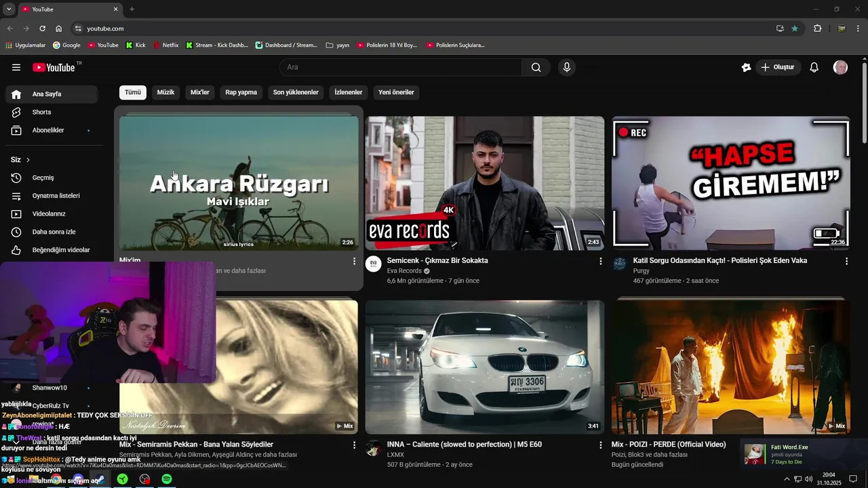Open Daha sonra izle list
The image size is (868, 488).
click(52, 232)
